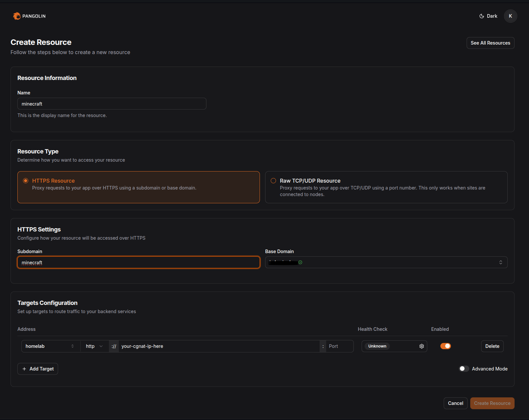Select Raw TCP/UDP Resource radio option
529x420 pixels.
pos(273,181)
